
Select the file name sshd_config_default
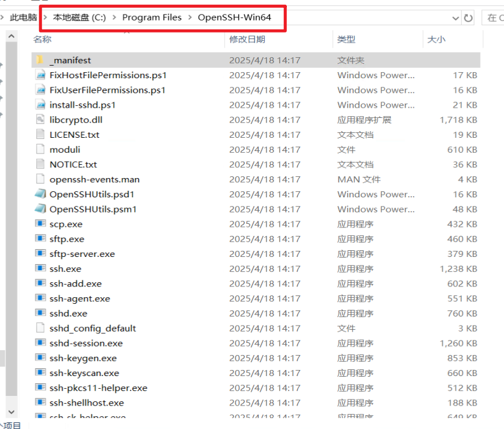[93, 328]
